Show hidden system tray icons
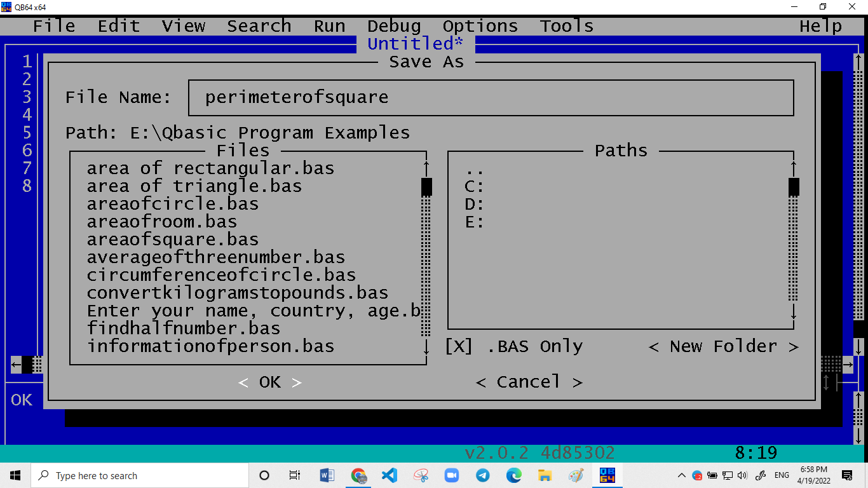Screen dimensions: 868x488 (x=682, y=475)
